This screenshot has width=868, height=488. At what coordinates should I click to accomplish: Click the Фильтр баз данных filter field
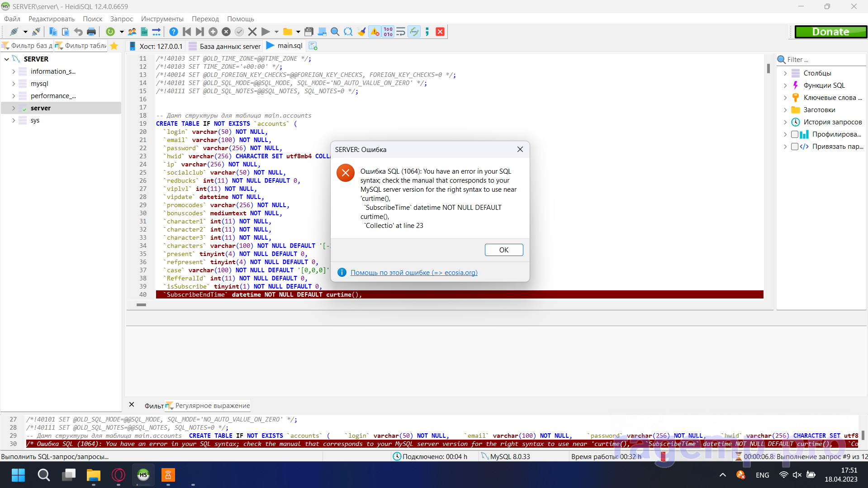pyautogui.click(x=27, y=46)
